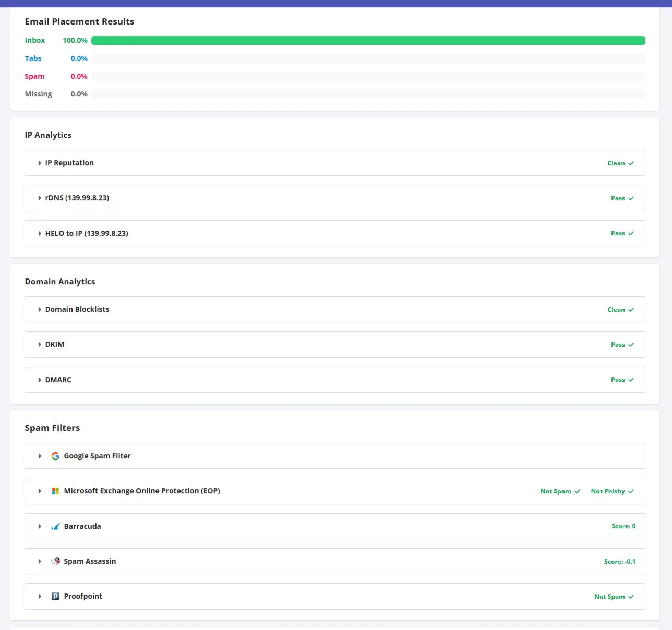Click checkmark icon beside Not Phishy

point(631,491)
